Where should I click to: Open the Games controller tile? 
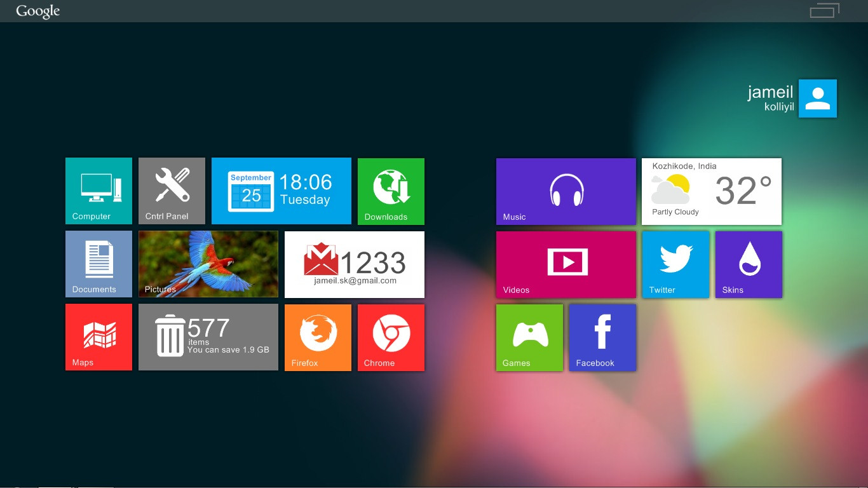(x=529, y=337)
